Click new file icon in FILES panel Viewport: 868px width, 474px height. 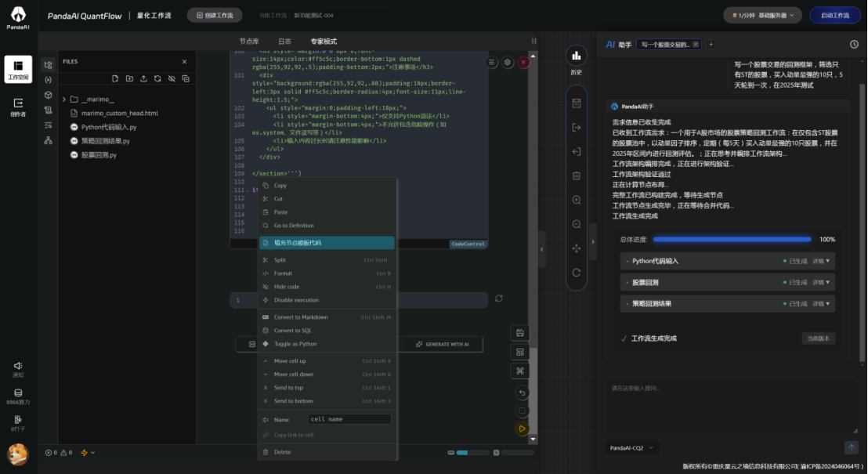[x=115, y=78]
